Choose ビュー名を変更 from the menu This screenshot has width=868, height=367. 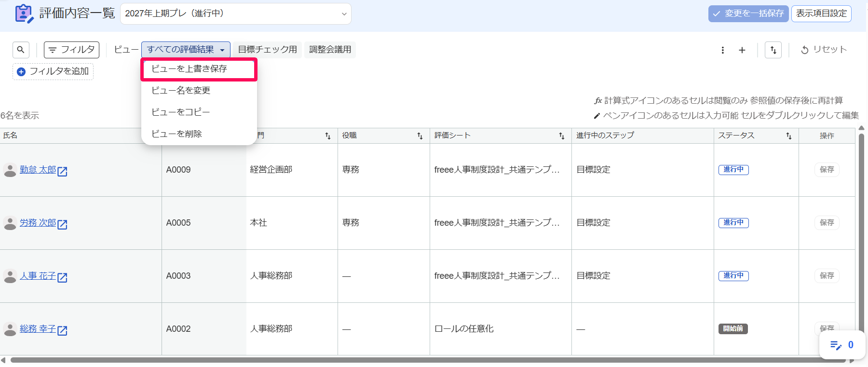199,91
